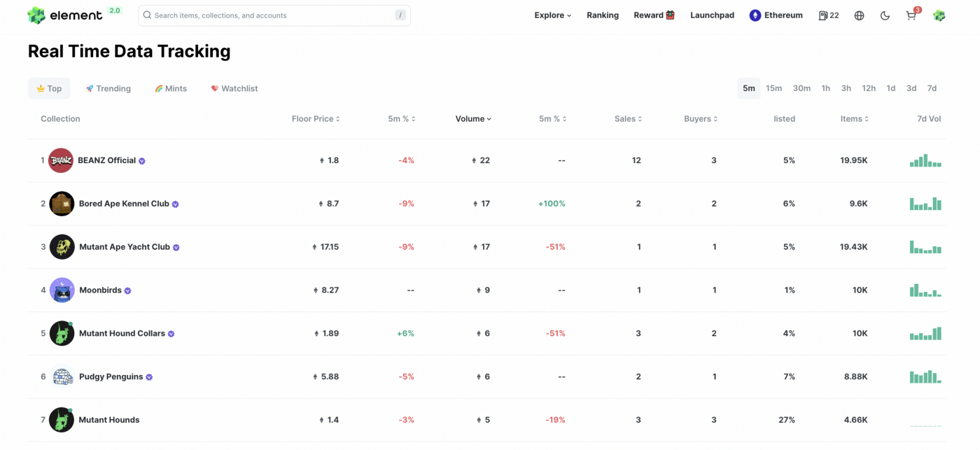The image size is (980, 450).
Task: Select the 7d time range
Action: coord(932,88)
